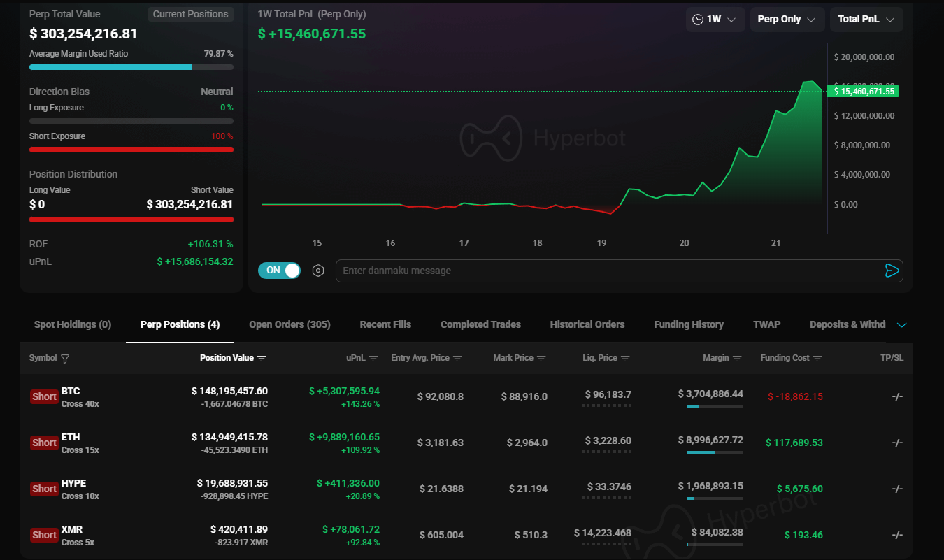Click the uPnL sort icon
The height and width of the screenshot is (560, 944).
pyautogui.click(x=373, y=359)
